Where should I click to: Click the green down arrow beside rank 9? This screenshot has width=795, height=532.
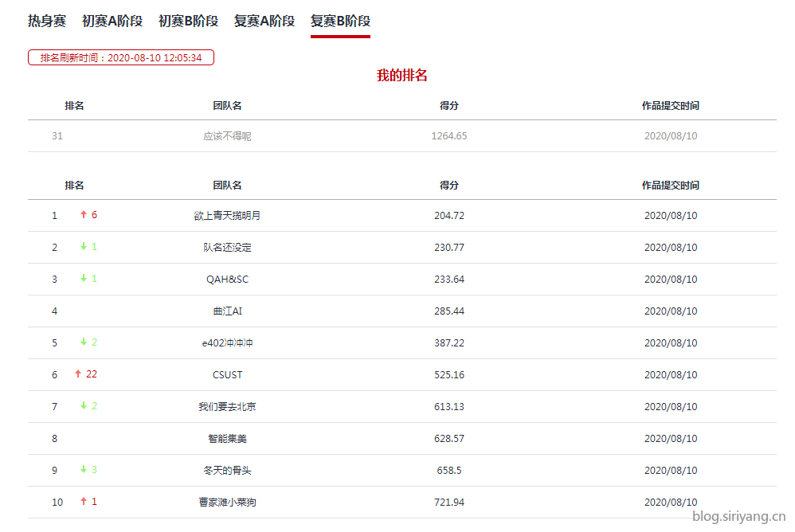click(x=84, y=470)
